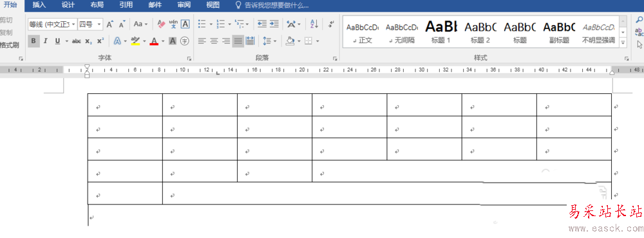Expand the styles gallery More arrow
Viewport: 644px width, 238px height.
point(623,42)
